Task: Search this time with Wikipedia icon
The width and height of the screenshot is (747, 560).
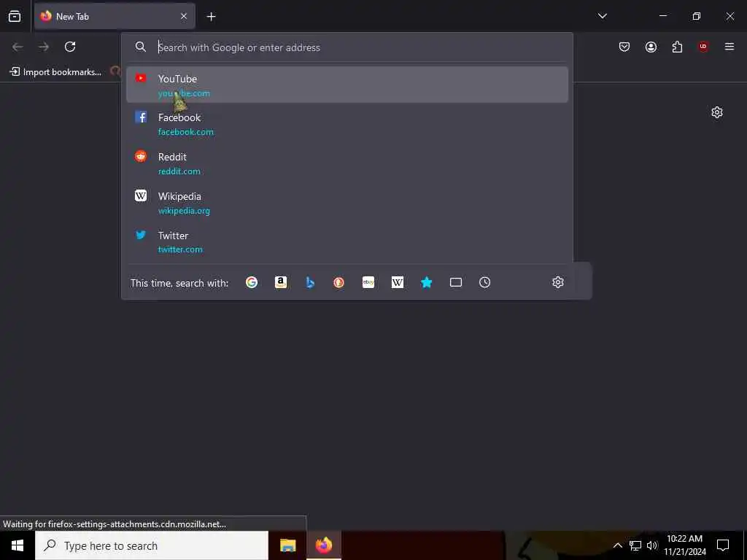Action: pos(398,282)
